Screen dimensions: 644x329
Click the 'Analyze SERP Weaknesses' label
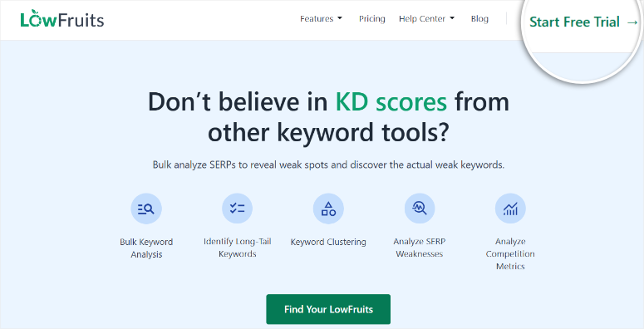point(420,248)
